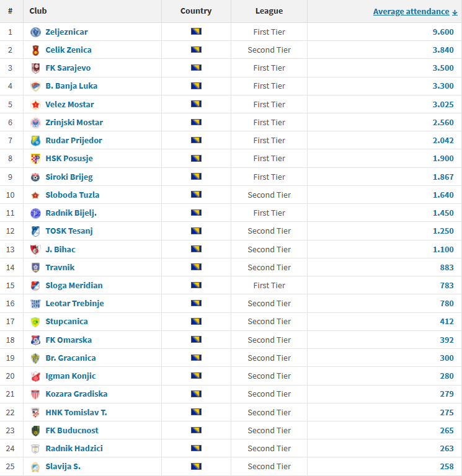Click the sort arrow next to Average attendance

pyautogui.click(x=455, y=12)
